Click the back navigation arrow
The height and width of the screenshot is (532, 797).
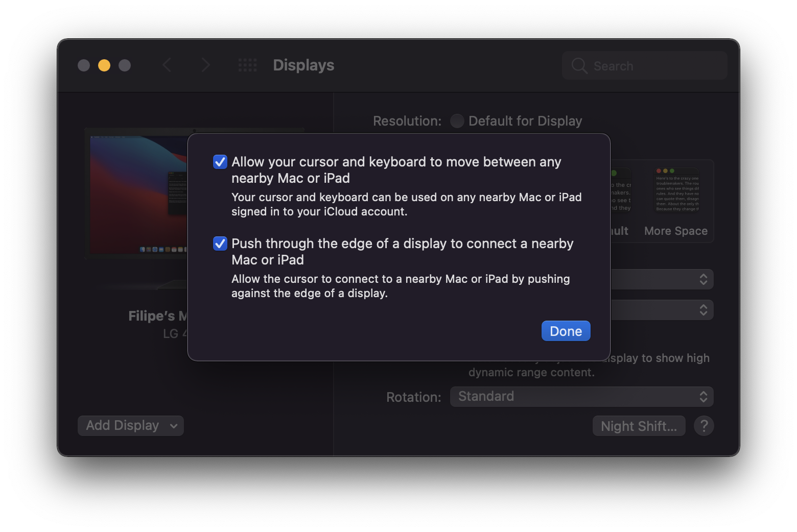point(167,65)
